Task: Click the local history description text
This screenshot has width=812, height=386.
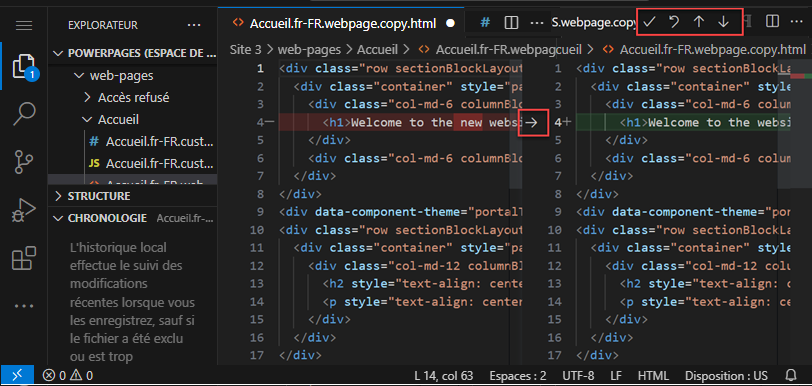Action: click(133, 302)
